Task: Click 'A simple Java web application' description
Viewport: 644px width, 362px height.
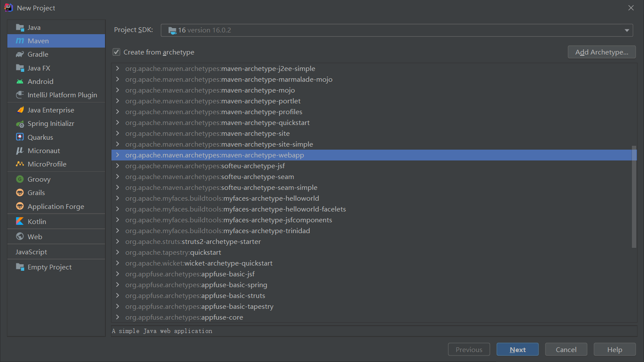Action: click(162, 331)
